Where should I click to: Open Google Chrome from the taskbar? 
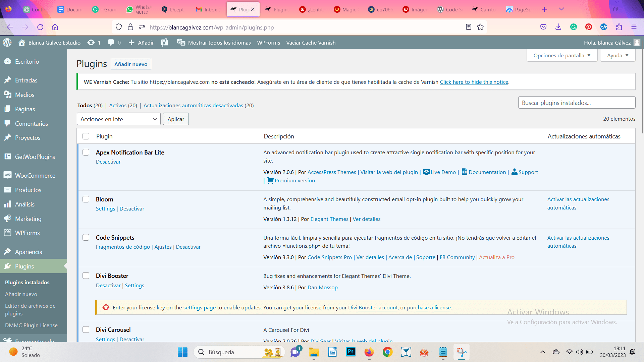387,352
